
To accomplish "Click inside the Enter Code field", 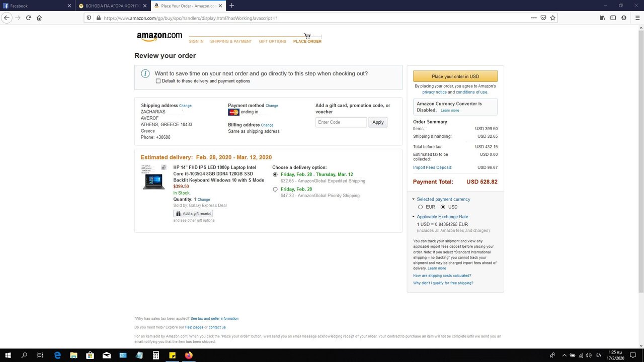I will [341, 122].
